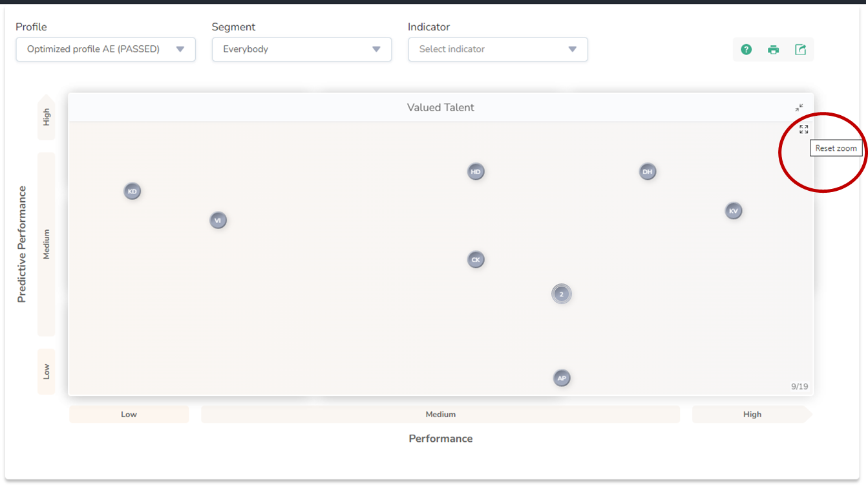Click the AP talent marker
The width and height of the screenshot is (868, 491).
(562, 378)
